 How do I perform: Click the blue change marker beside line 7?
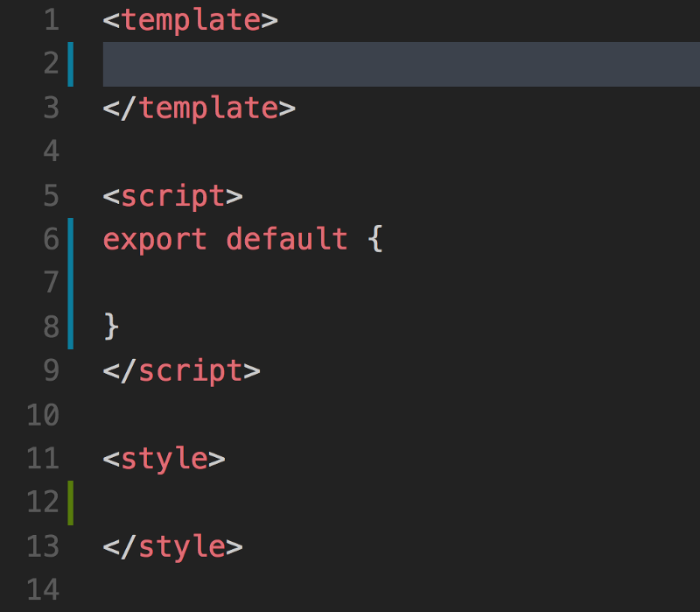coord(70,283)
